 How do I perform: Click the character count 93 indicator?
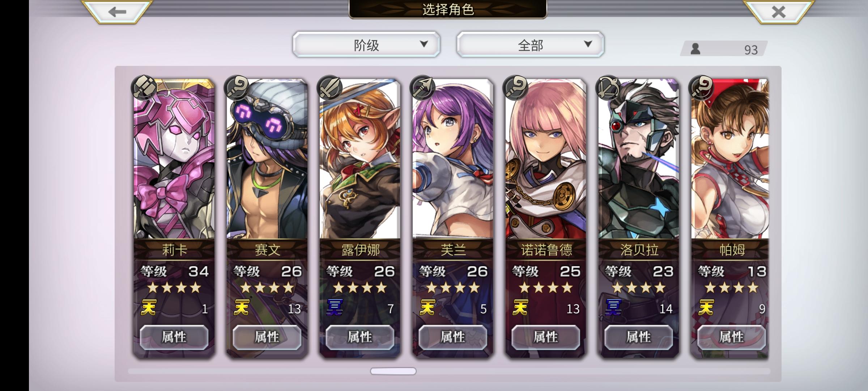pos(724,49)
